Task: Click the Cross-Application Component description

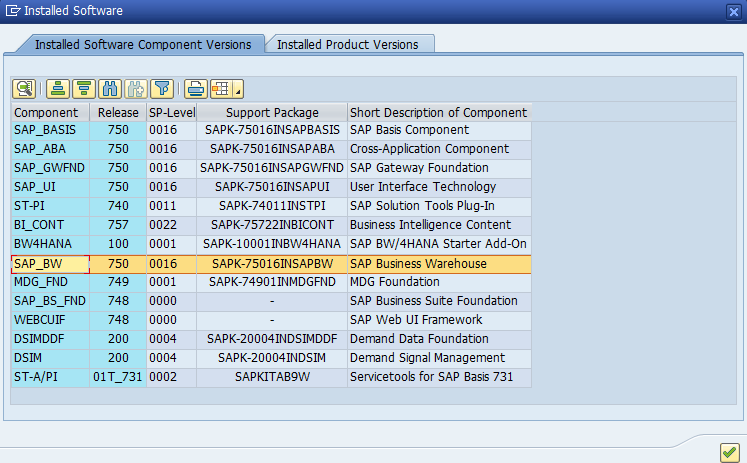Action: click(439, 149)
